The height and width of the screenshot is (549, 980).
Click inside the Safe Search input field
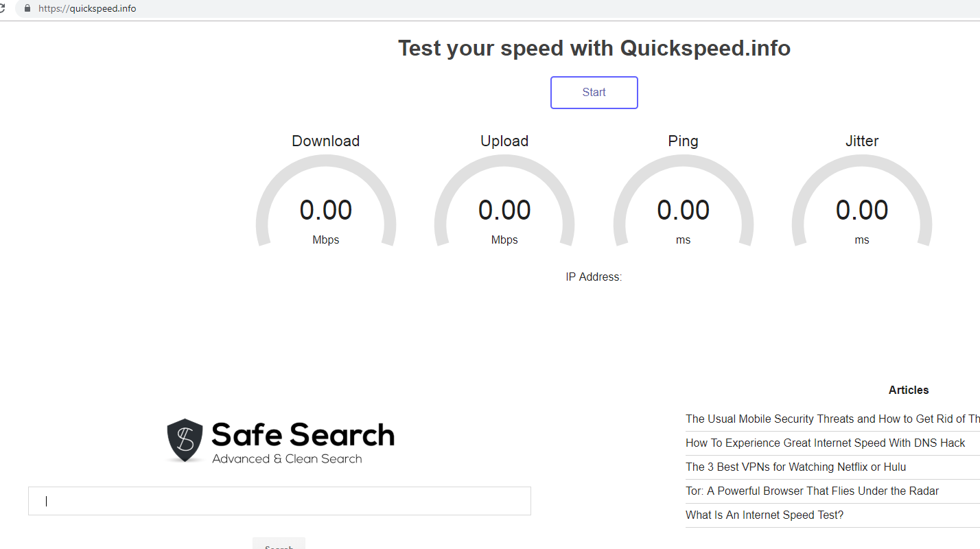[x=279, y=501]
